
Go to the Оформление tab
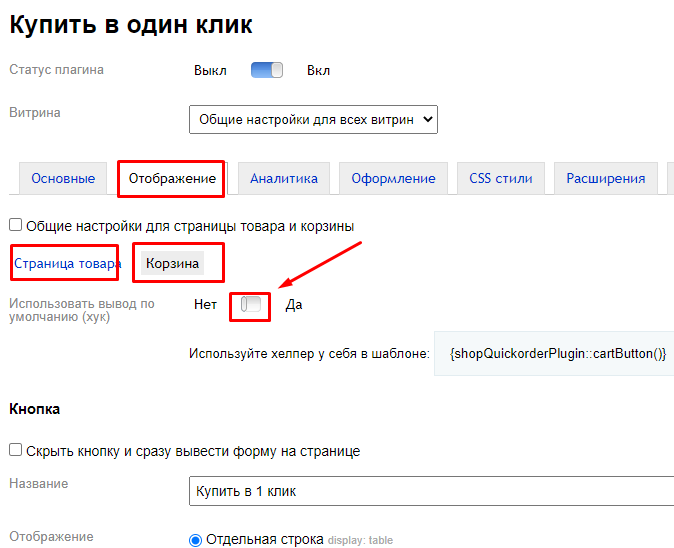coord(393,179)
